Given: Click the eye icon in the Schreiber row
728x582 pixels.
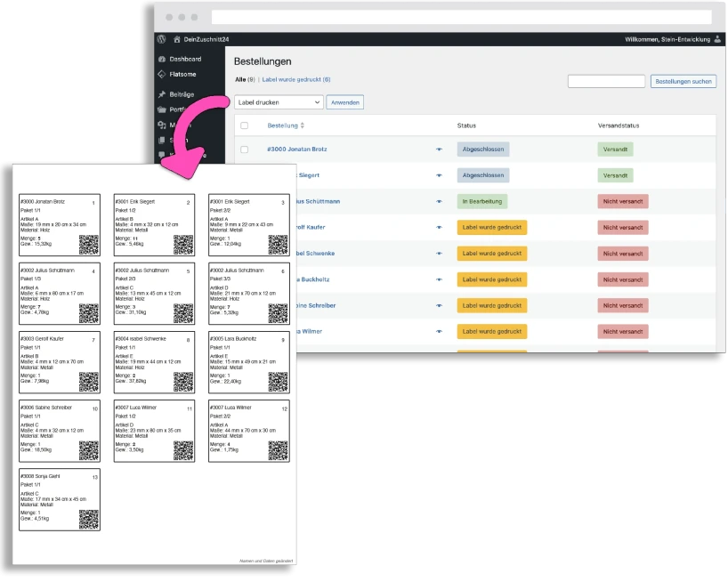Looking at the screenshot, I should pyautogui.click(x=439, y=305).
